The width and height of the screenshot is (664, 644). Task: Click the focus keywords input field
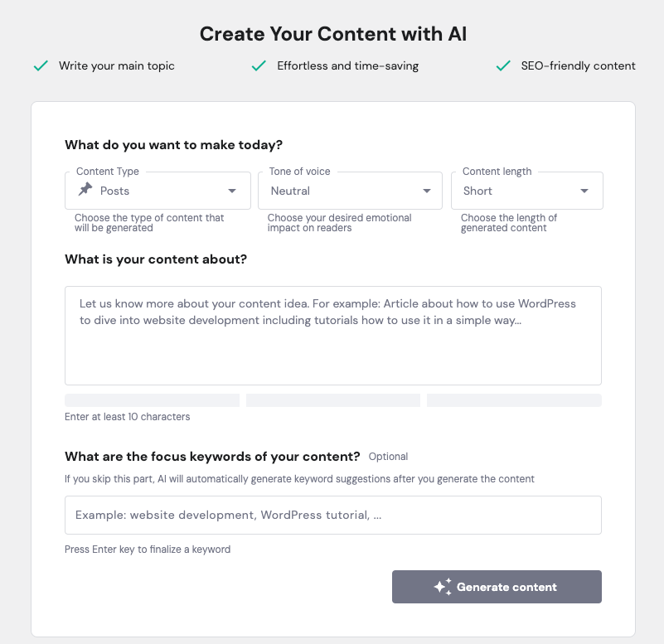[332, 515]
